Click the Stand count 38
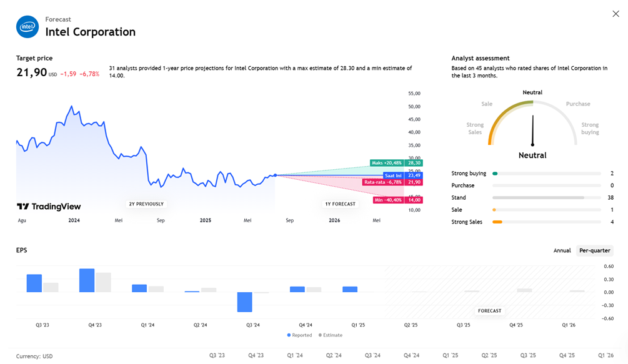The height and width of the screenshot is (364, 628). pyautogui.click(x=611, y=197)
